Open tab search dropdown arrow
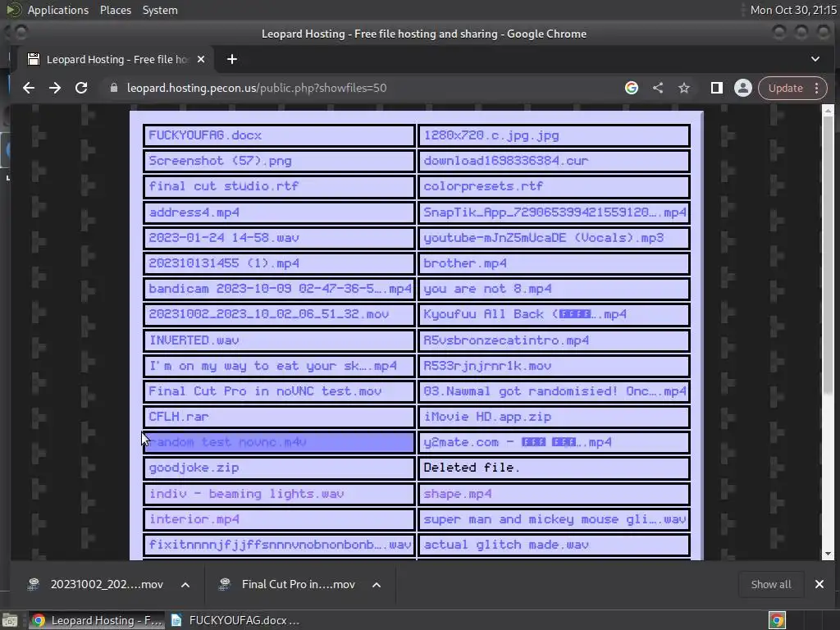The image size is (840, 630). point(815,59)
